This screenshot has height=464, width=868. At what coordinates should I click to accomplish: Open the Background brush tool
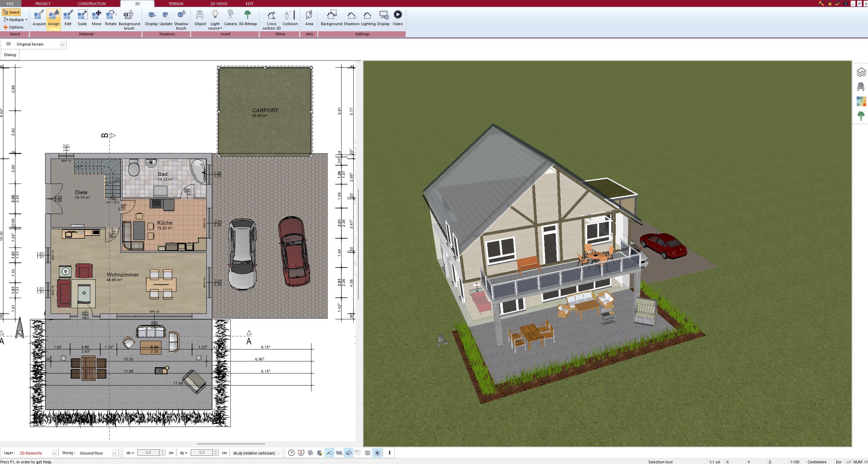click(129, 18)
